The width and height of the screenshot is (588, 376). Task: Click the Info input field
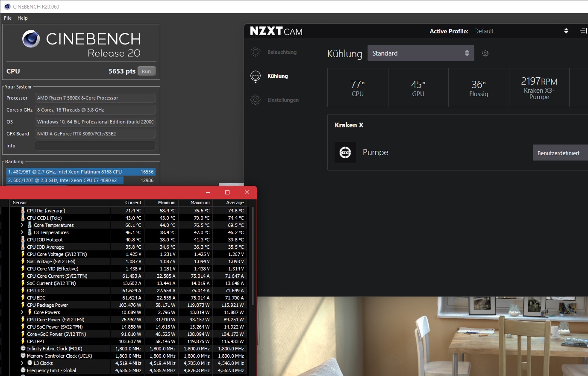pyautogui.click(x=95, y=146)
